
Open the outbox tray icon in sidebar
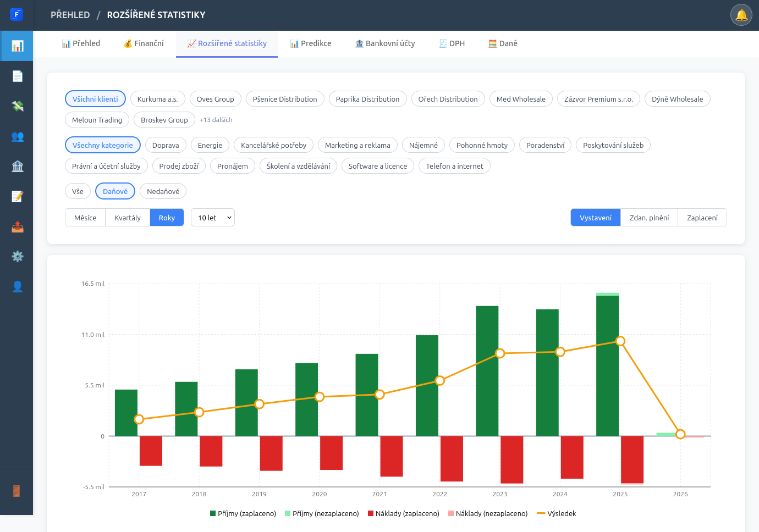point(17,226)
